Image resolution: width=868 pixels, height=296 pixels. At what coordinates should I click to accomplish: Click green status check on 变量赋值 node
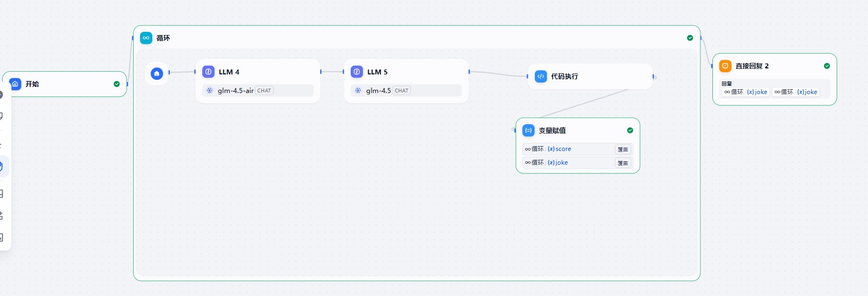[x=630, y=130]
